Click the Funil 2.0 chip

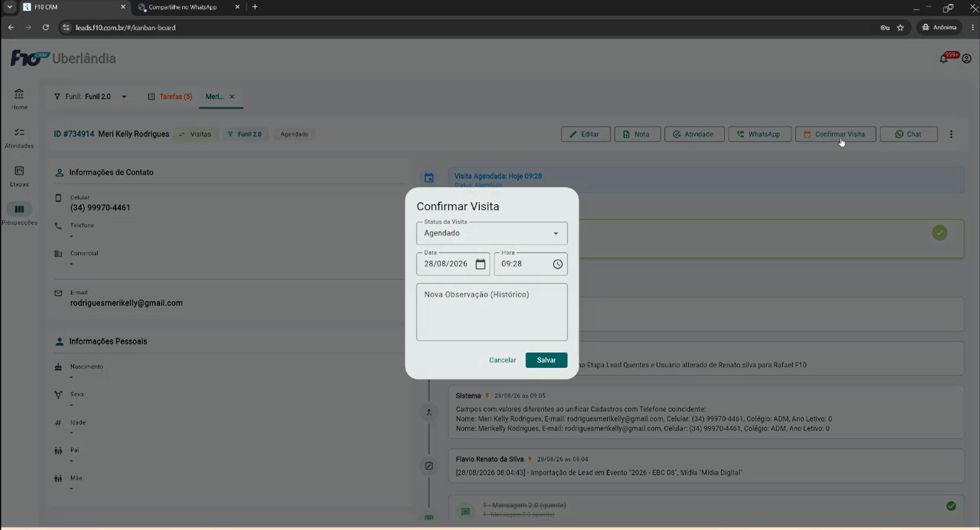click(x=244, y=134)
